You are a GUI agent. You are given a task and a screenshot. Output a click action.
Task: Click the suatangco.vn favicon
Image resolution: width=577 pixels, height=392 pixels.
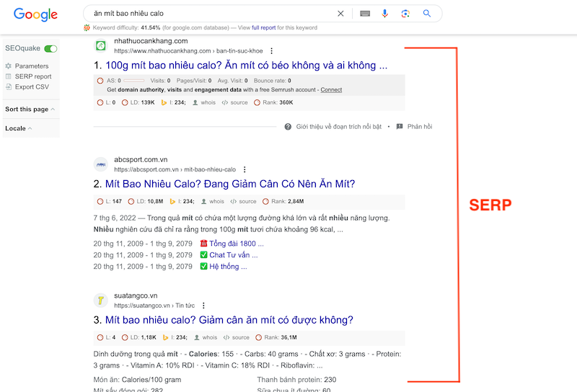coord(100,300)
